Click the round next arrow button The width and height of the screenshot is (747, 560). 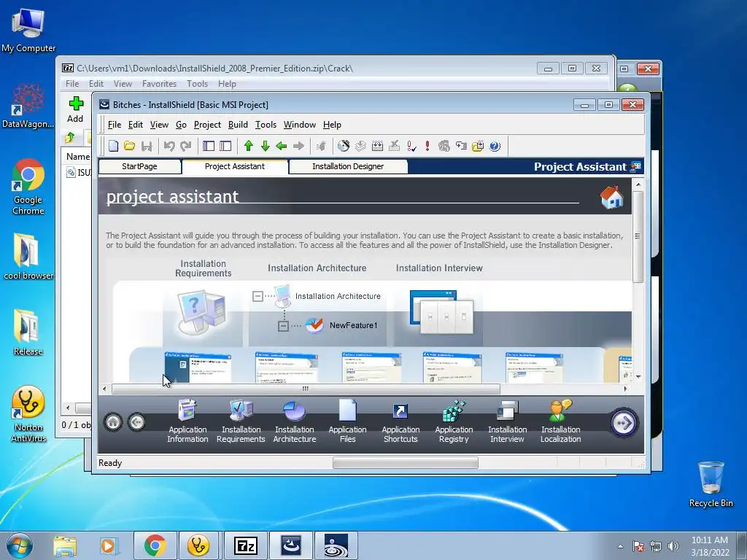point(624,422)
